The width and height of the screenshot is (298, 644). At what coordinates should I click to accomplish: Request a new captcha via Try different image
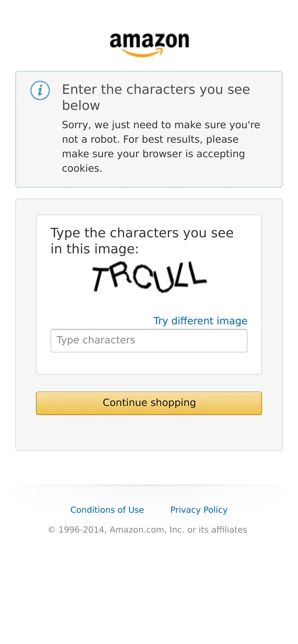200,321
